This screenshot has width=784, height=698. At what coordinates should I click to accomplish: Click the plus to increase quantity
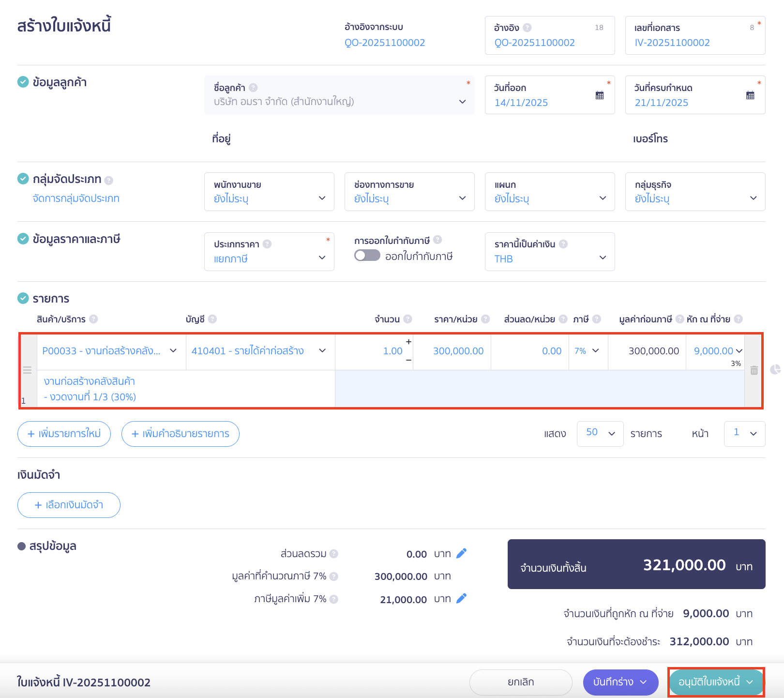pos(408,342)
